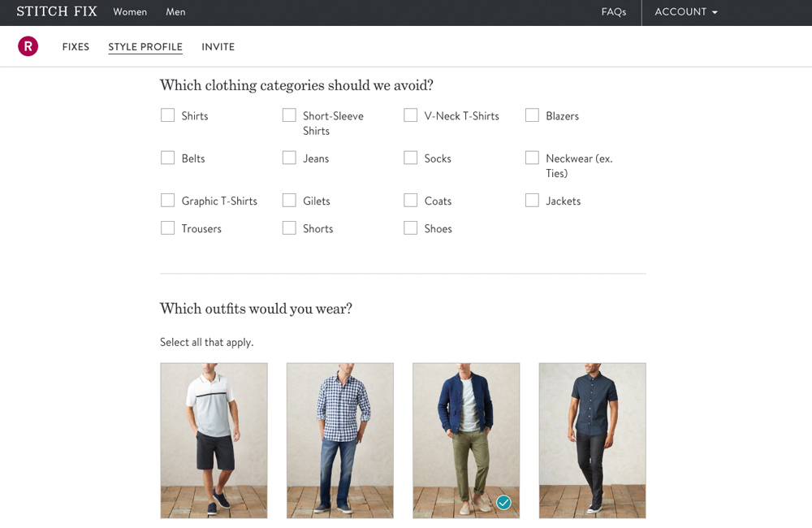The height and width of the screenshot is (528, 812).
Task: Open the INVITE page
Action: tap(218, 46)
